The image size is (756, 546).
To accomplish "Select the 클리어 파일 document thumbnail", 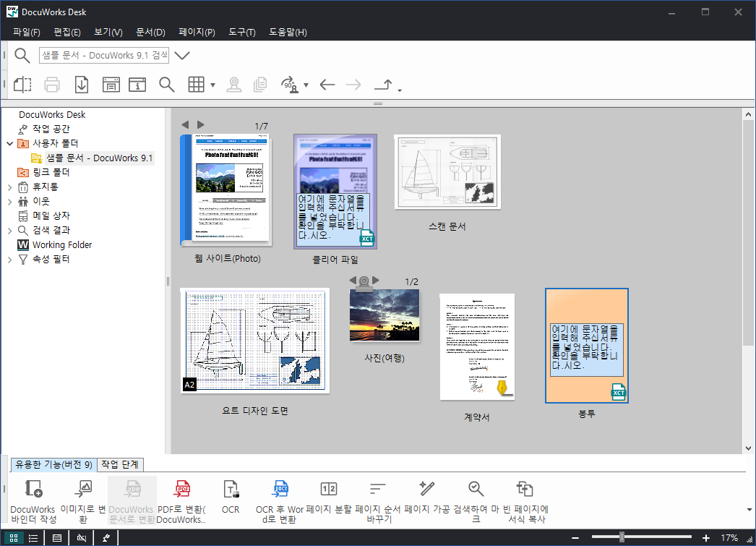I will pos(335,192).
